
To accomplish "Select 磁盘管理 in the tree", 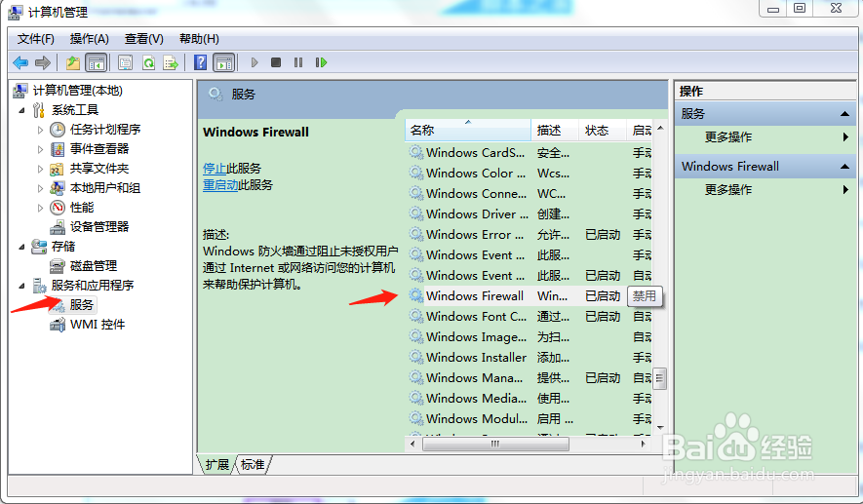I will (94, 266).
